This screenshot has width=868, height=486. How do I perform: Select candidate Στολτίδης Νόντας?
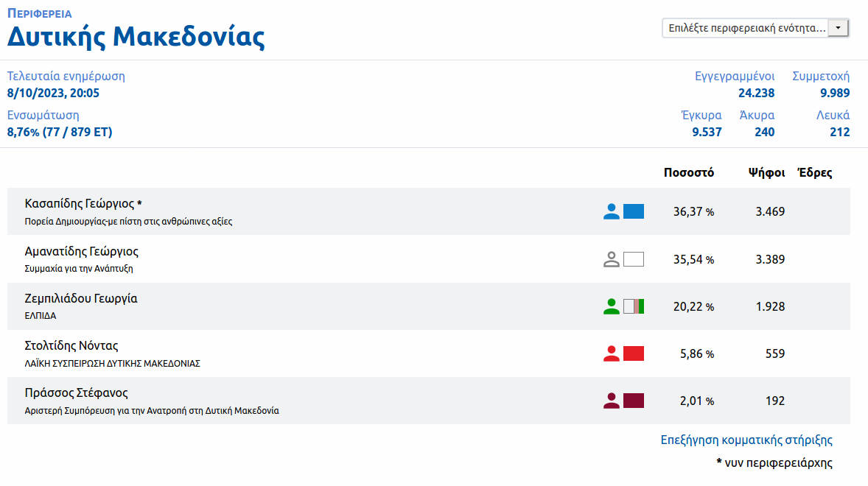pos(71,346)
